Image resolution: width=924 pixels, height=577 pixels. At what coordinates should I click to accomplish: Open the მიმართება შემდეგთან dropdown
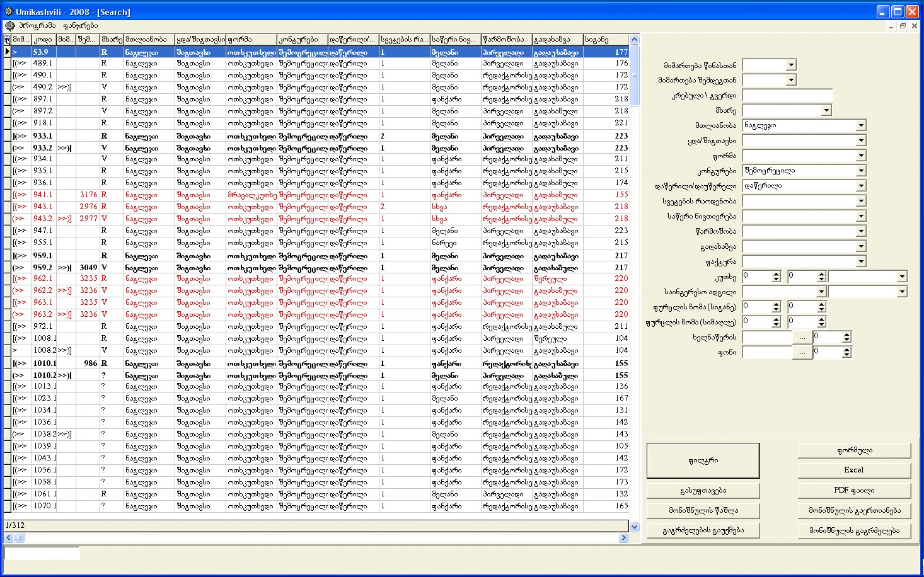click(791, 80)
